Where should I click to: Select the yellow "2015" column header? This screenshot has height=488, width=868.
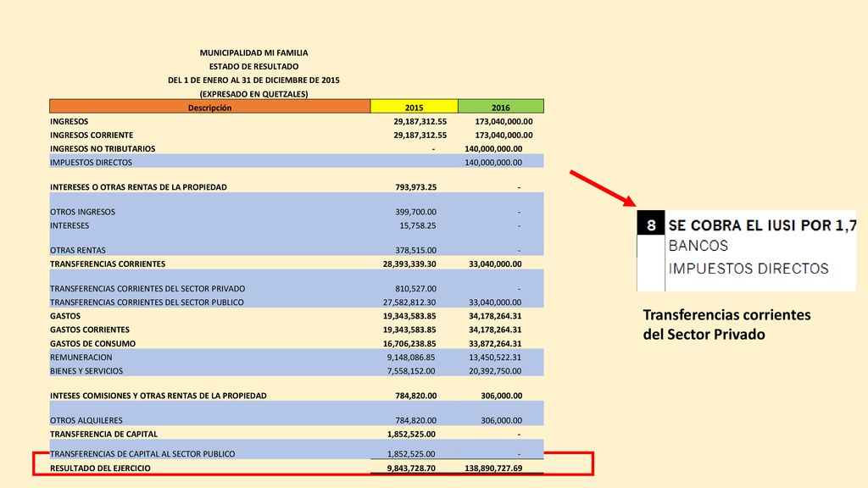(414, 107)
